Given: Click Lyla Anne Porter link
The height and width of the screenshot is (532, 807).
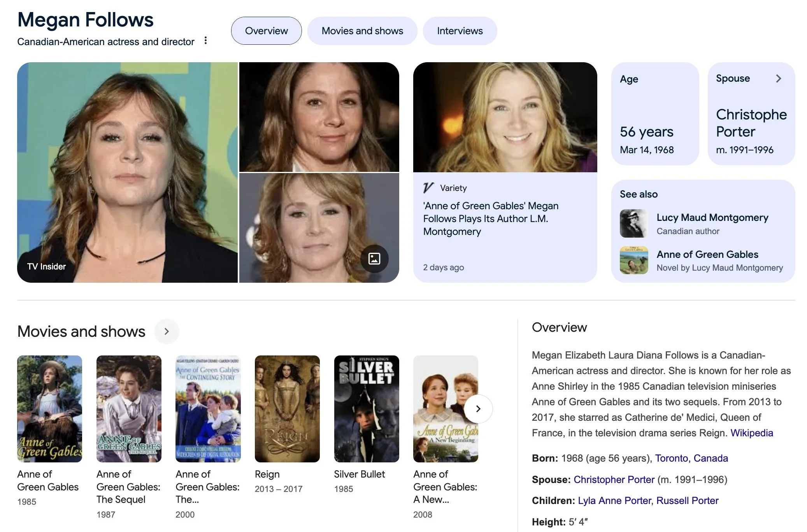Looking at the screenshot, I should tap(614, 500).
